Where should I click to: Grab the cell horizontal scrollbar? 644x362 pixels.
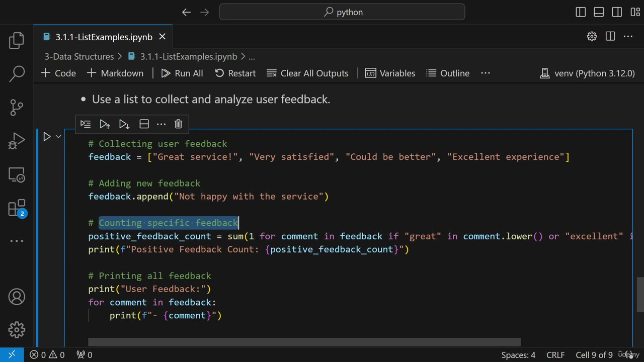pos(304,342)
